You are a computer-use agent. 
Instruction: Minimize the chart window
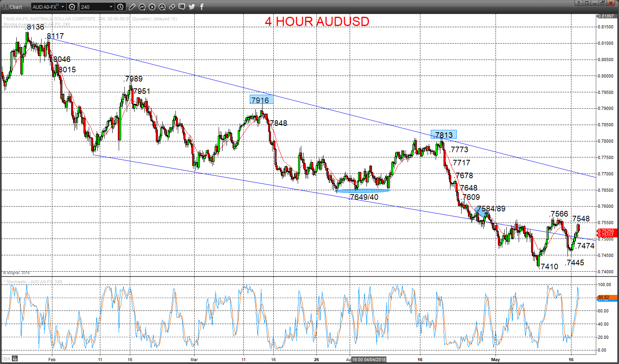click(x=595, y=3)
